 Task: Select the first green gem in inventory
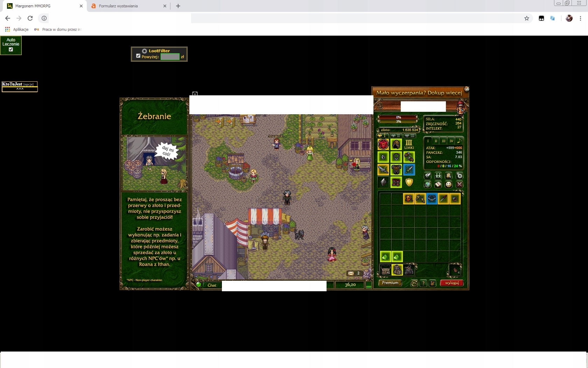[x=385, y=257]
